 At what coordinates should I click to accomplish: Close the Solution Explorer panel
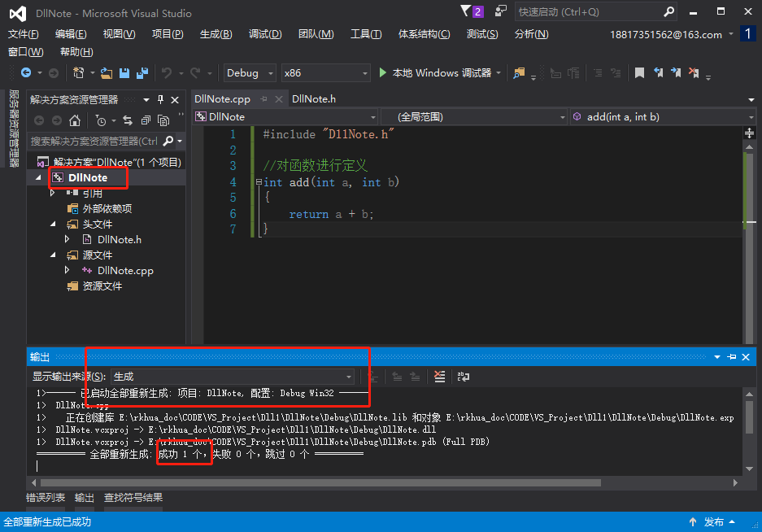175,100
